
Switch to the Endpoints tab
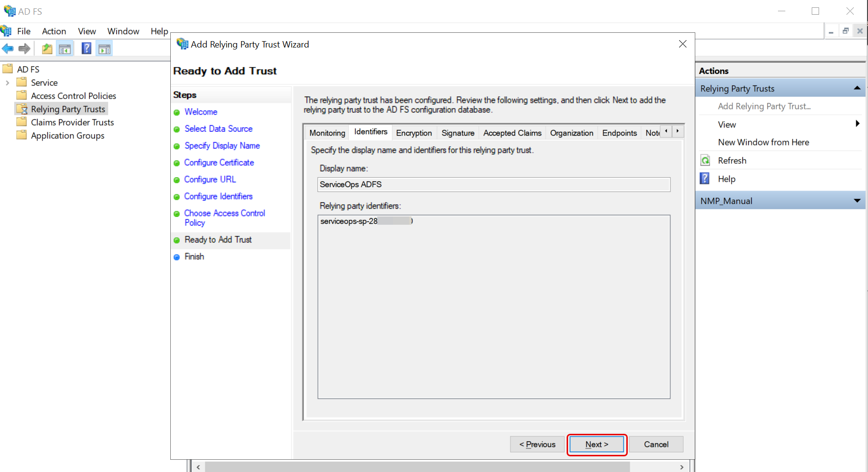point(619,133)
